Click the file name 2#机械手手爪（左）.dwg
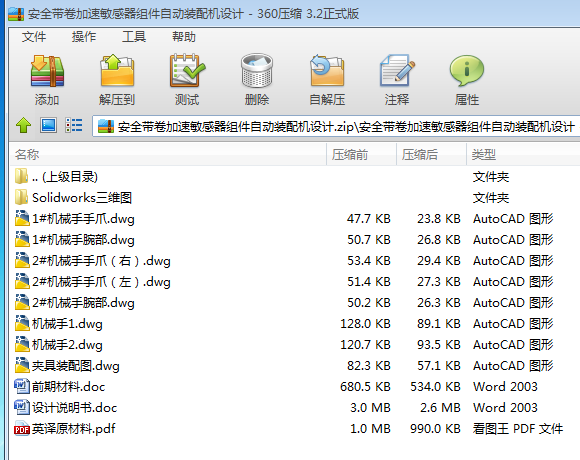Screen dimensions: 580x460 (101, 282)
